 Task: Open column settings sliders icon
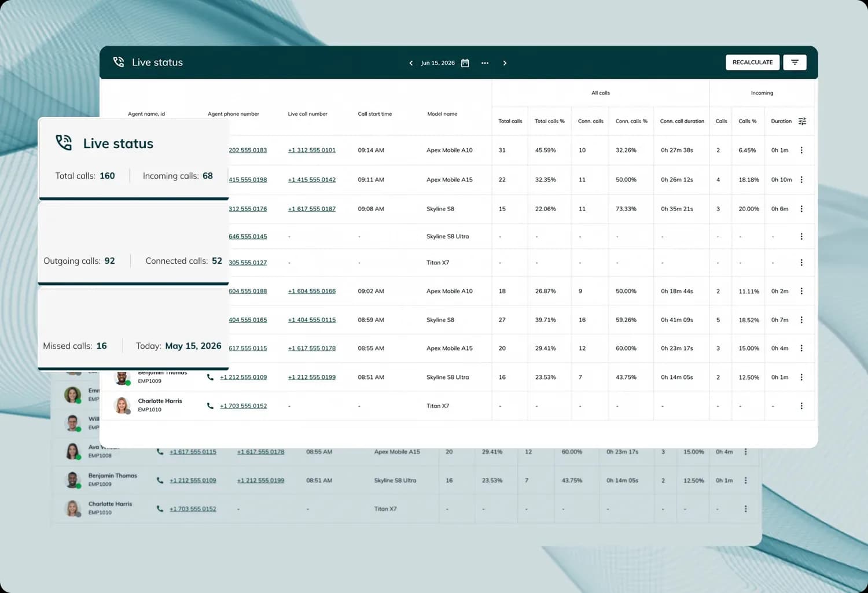[x=802, y=121]
